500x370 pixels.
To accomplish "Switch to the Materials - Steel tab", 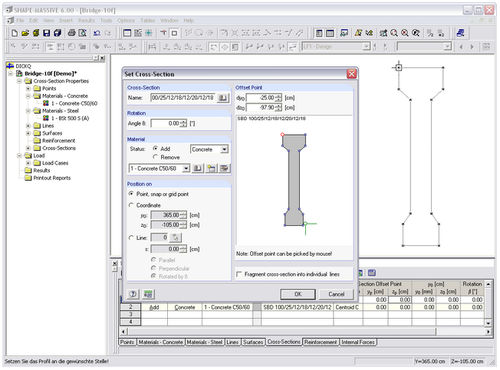I will point(205,342).
